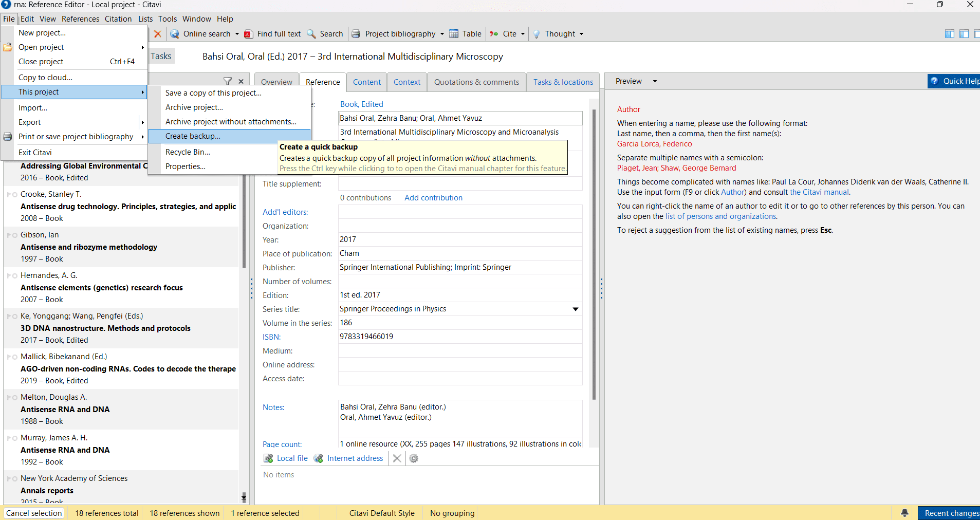
Task: Open Table view from toolbar
Action: [466, 34]
